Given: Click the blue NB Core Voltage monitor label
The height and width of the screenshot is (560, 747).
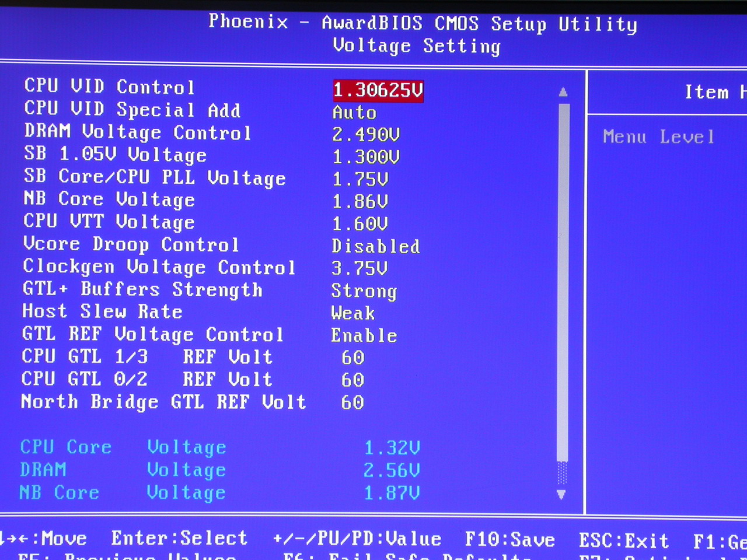Looking at the screenshot, I should (x=123, y=492).
